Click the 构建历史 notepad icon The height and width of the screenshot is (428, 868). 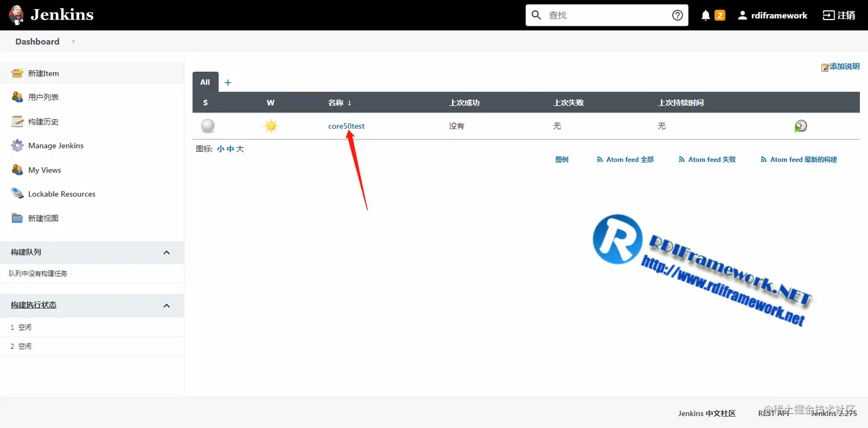18,121
